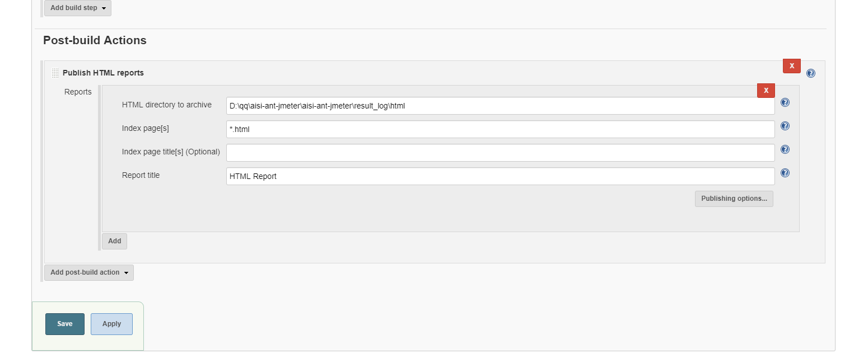This screenshot has width=868, height=363.
Task: Open help for Index page[s] field
Action: [x=785, y=126]
